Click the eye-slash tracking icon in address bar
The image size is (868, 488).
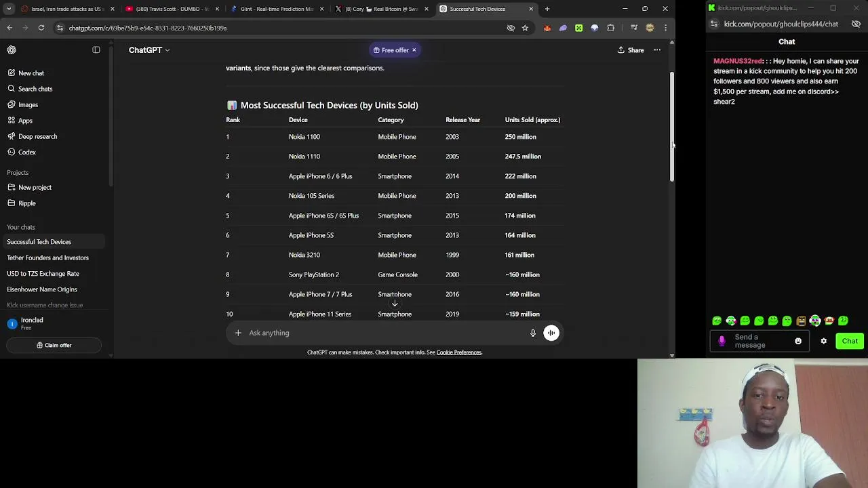(511, 28)
